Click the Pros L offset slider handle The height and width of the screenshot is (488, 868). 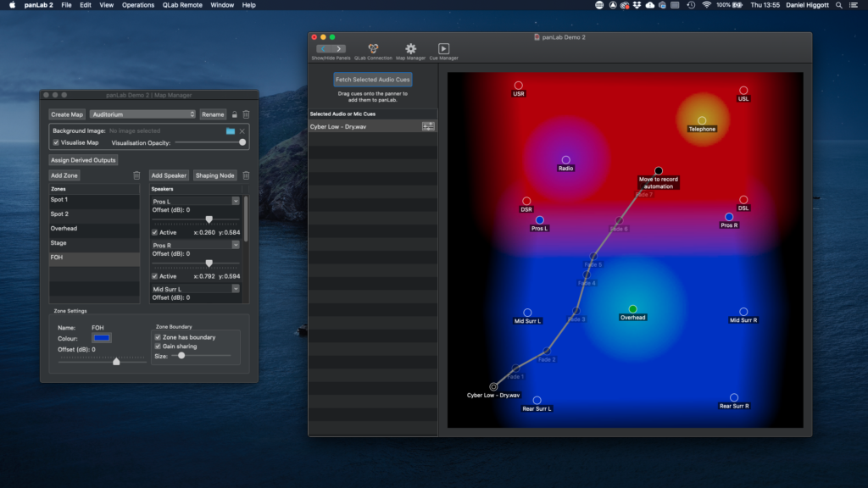coord(209,219)
